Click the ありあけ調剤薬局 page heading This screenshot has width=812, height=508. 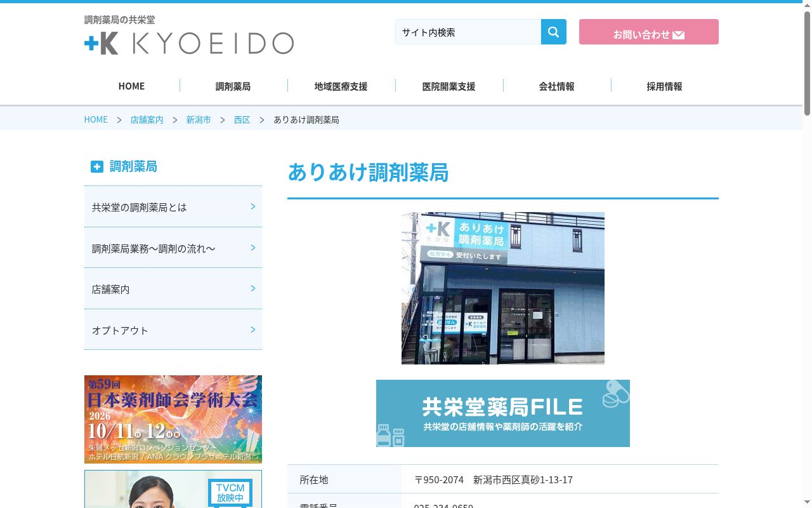coord(368,172)
